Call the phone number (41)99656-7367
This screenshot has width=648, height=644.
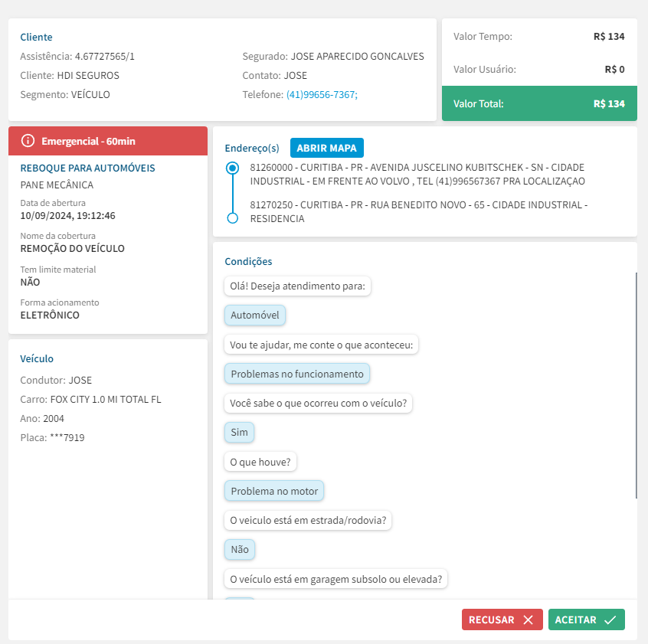[x=322, y=95]
